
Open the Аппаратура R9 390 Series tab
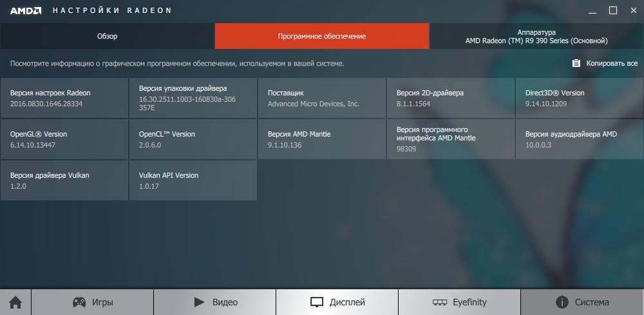click(x=536, y=36)
